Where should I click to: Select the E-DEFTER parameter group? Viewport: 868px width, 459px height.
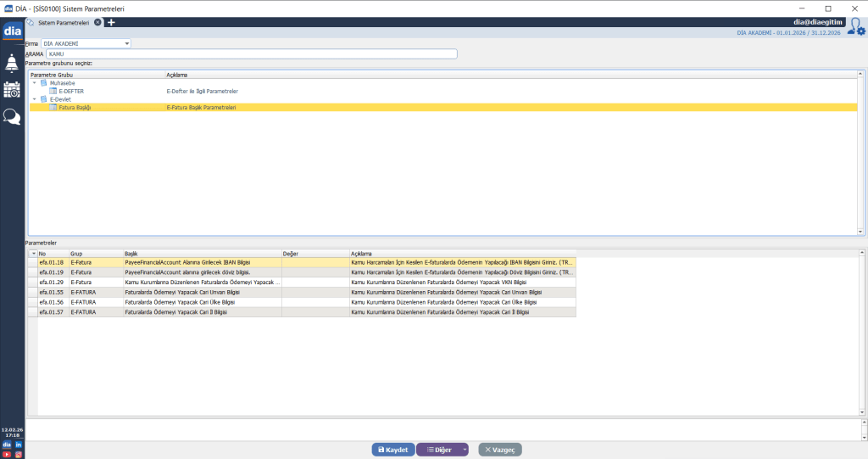(x=71, y=91)
